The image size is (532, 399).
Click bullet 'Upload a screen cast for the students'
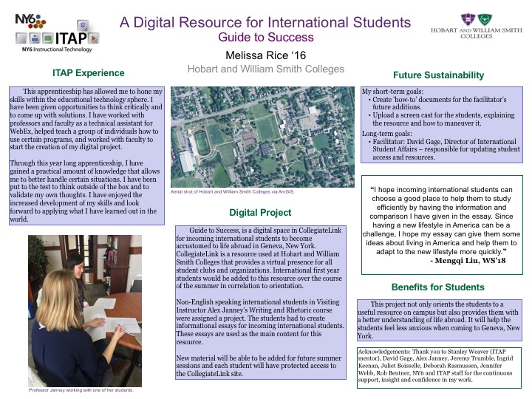441,119
